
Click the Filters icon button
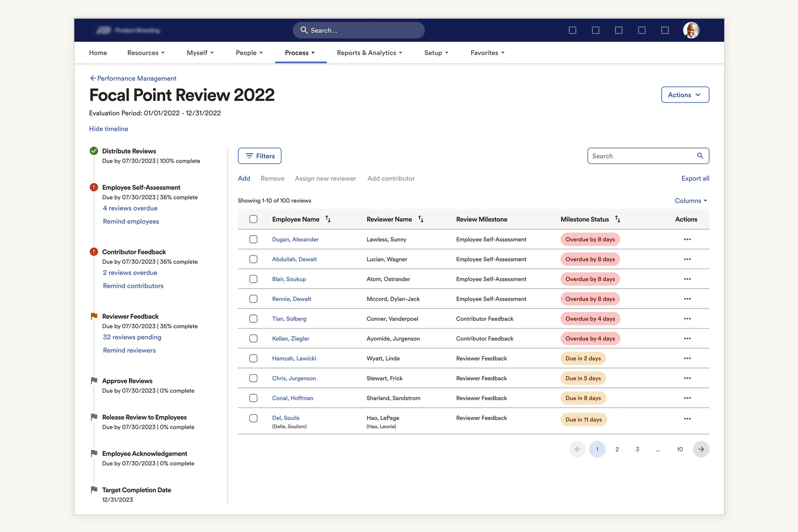click(x=260, y=156)
